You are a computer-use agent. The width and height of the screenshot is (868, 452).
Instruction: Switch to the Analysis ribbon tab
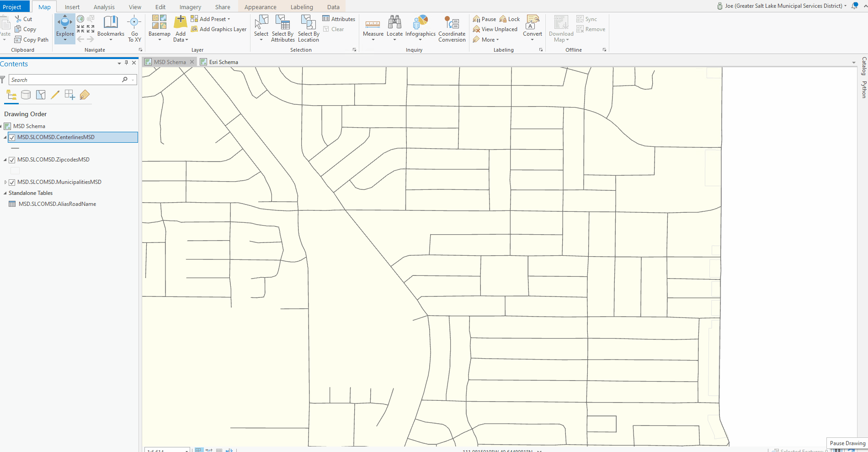pos(104,7)
